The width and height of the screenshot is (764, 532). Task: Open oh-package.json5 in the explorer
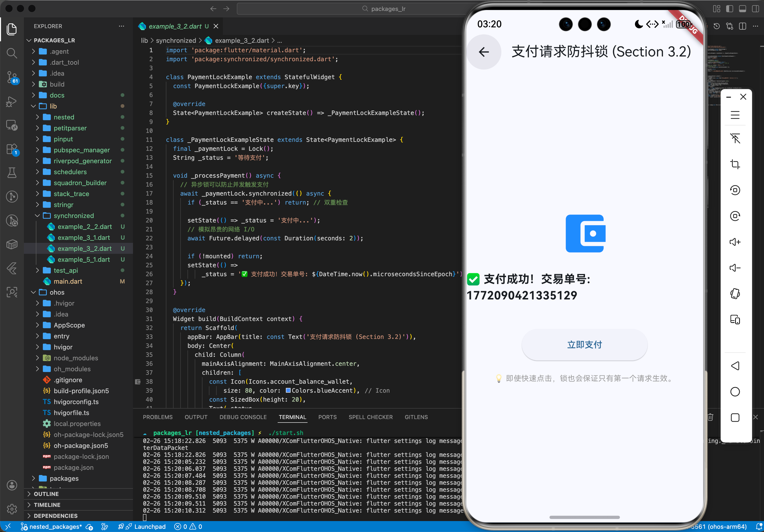[x=81, y=446]
